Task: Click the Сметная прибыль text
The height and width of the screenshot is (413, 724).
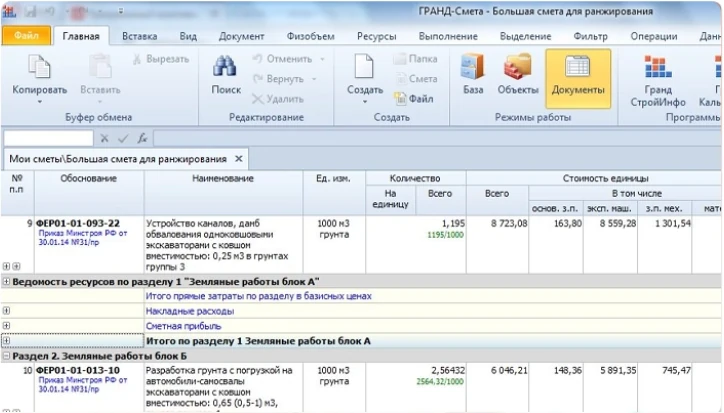Action: coord(183,326)
